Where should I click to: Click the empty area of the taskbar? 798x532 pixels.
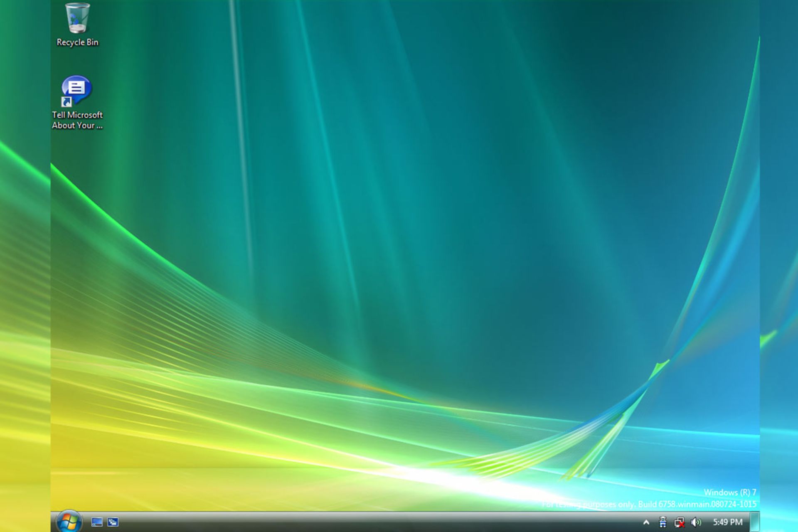[374, 522]
